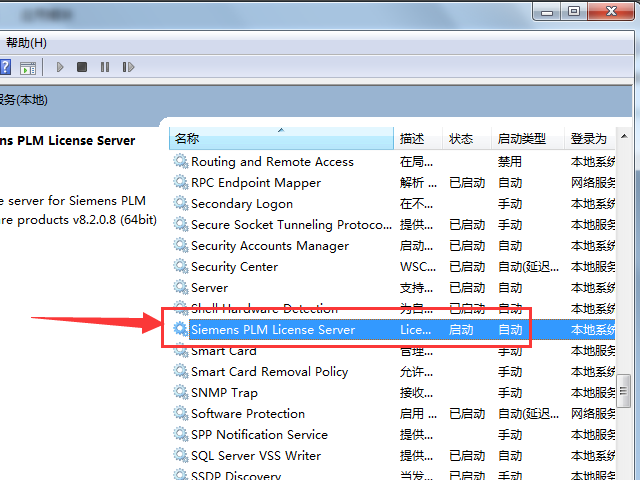Click 启动 status of Siemens PLM License Server
Image resolution: width=640 pixels, height=480 pixels.
coord(461,329)
